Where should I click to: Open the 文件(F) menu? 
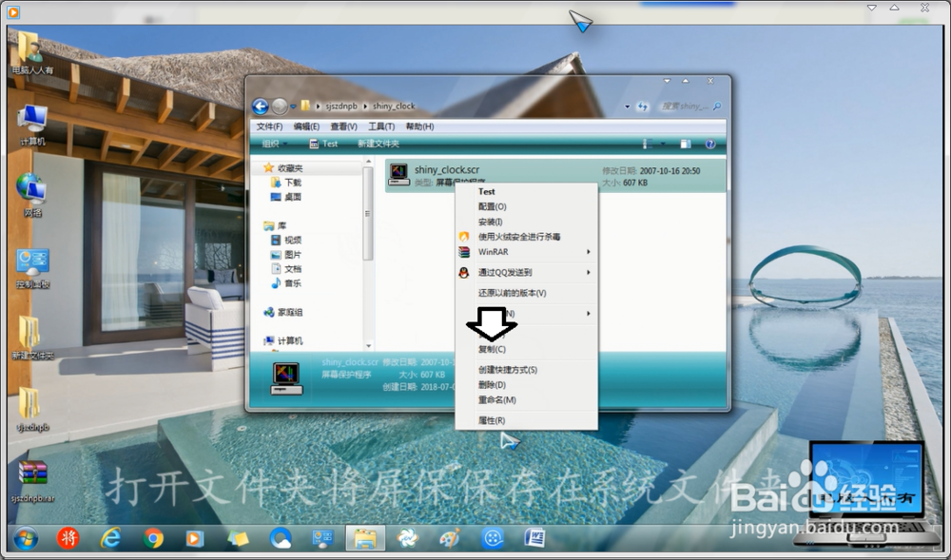coord(269,126)
